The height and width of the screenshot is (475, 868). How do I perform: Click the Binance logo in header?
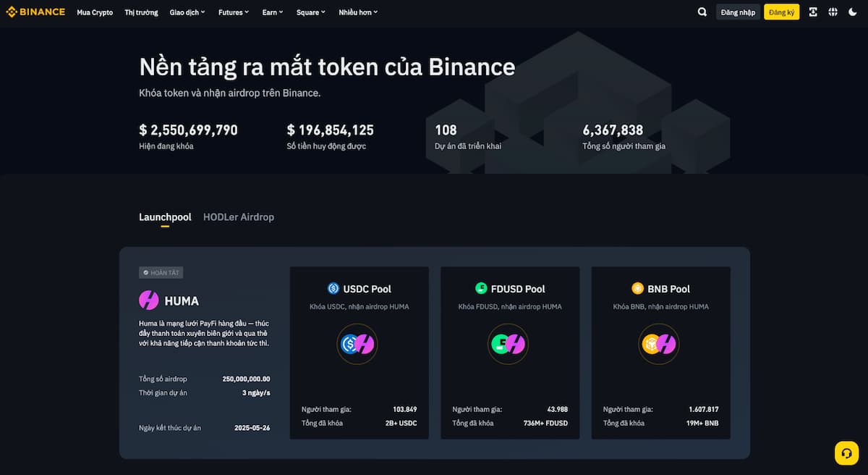[35, 12]
